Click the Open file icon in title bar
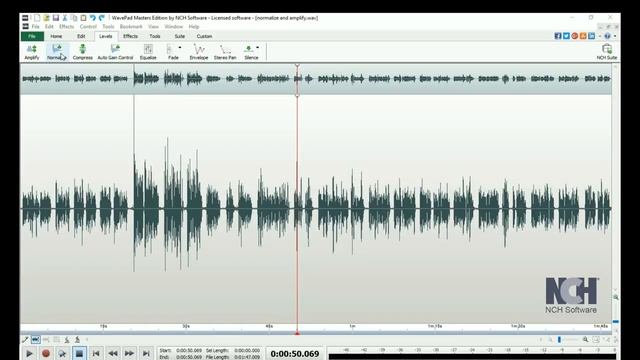Image resolution: width=640 pixels, height=360 pixels. (46, 18)
